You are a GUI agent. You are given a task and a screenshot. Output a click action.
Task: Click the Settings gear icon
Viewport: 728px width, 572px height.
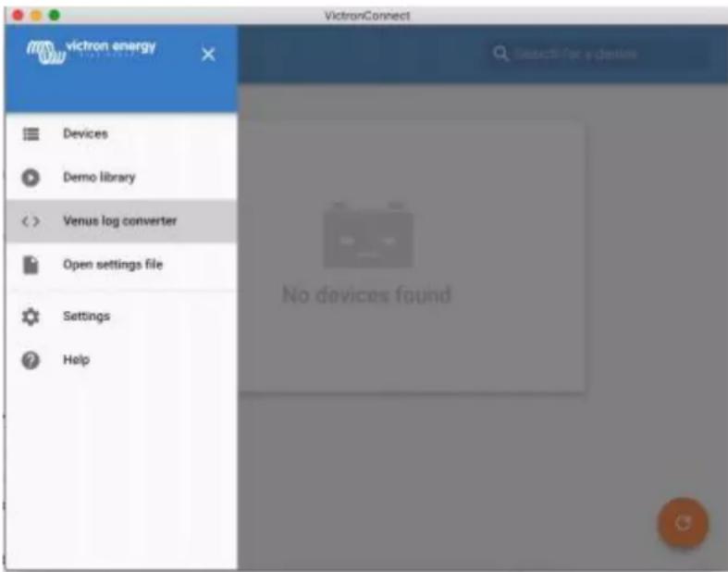click(x=31, y=317)
